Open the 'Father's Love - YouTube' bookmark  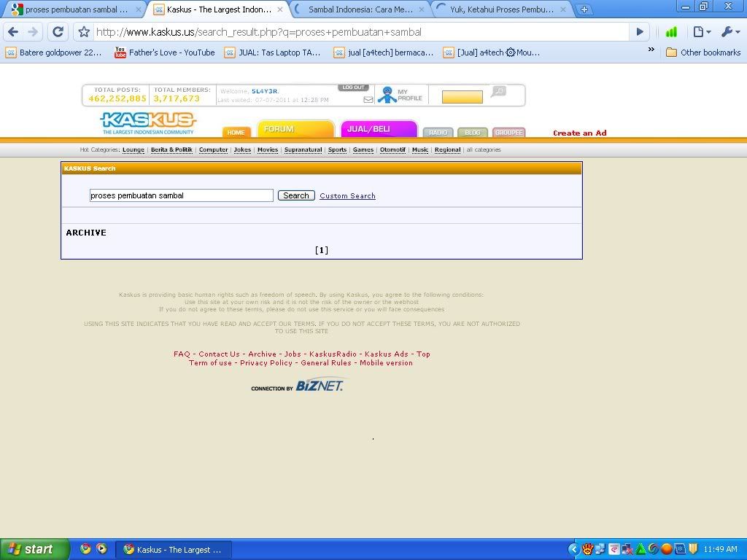(164, 52)
